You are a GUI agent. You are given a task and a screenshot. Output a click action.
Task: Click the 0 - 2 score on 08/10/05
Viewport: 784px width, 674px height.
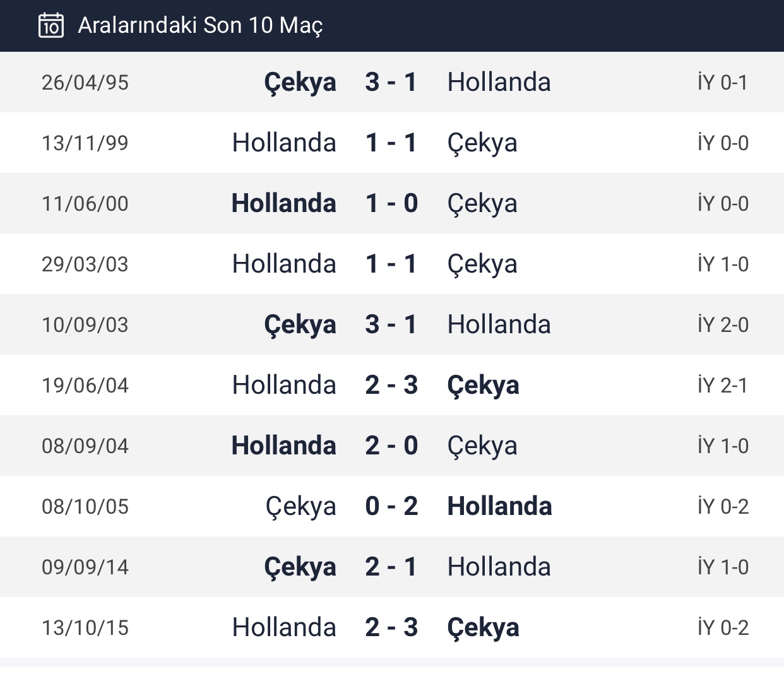click(391, 506)
